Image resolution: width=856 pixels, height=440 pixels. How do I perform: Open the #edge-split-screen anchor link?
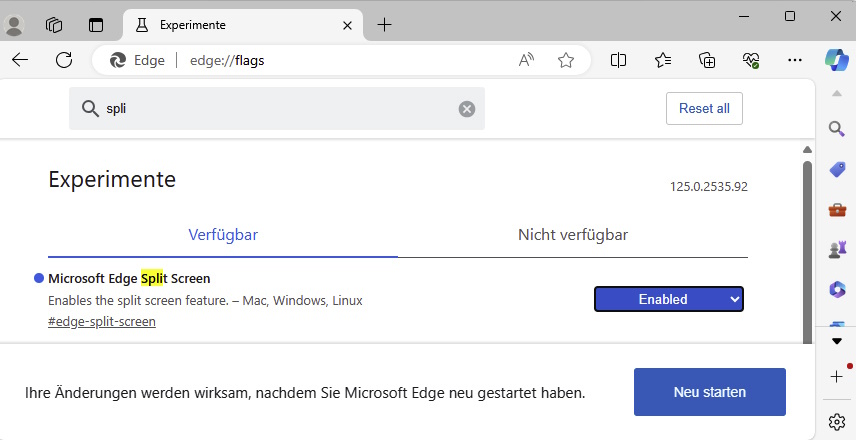102,322
